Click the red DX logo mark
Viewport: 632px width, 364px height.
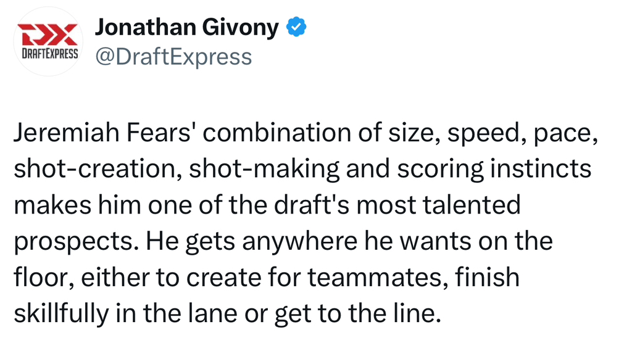[48, 35]
